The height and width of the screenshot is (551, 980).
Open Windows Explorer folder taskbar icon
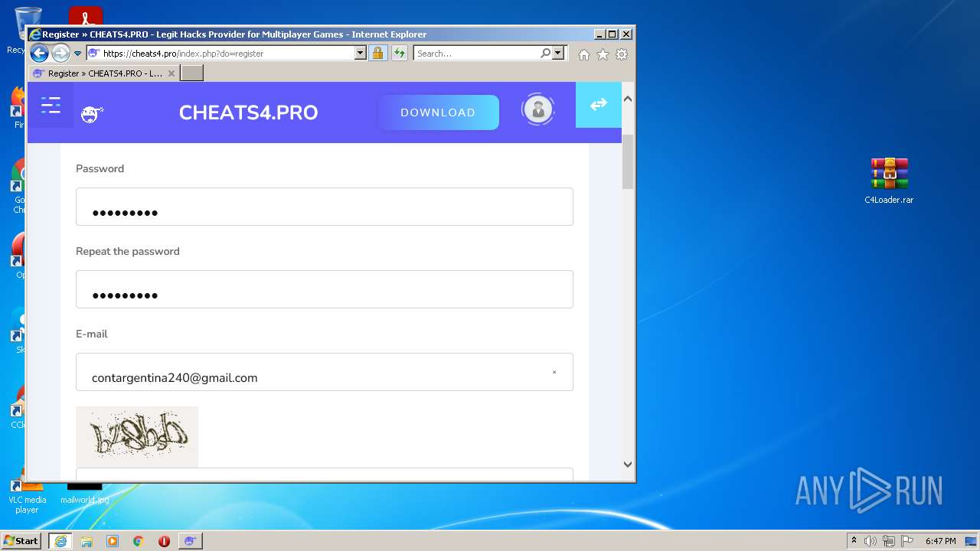87,541
